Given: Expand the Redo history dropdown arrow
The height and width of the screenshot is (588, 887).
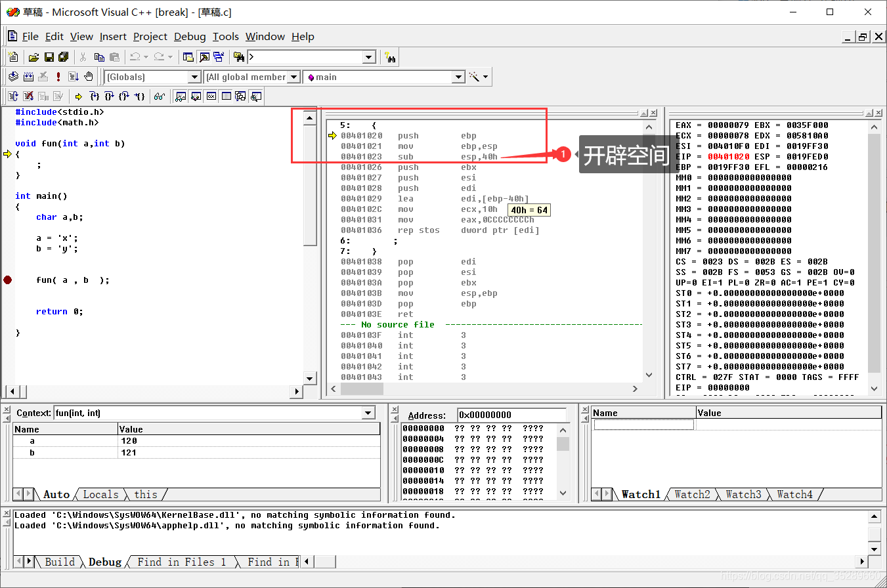Looking at the screenshot, I should 170,57.
